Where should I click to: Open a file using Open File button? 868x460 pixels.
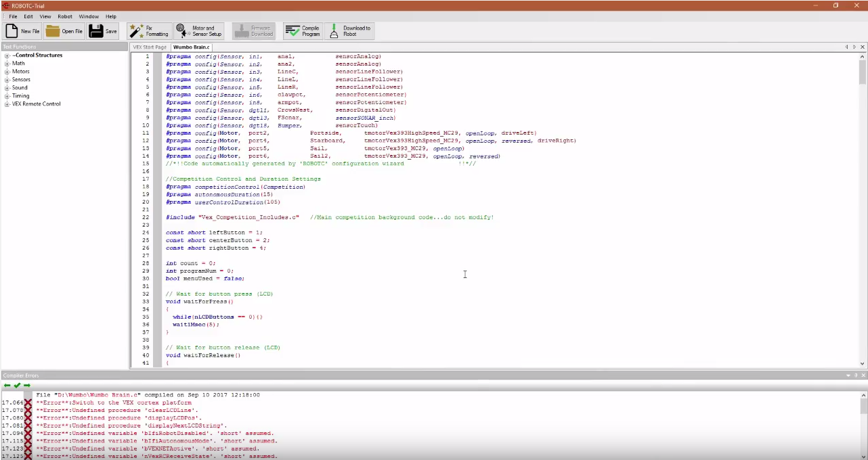coord(64,31)
